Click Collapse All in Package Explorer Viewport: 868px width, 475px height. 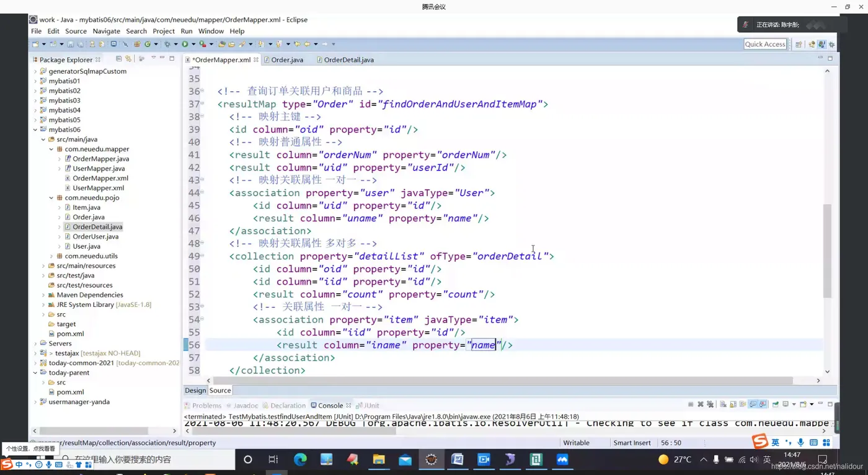pos(118,59)
